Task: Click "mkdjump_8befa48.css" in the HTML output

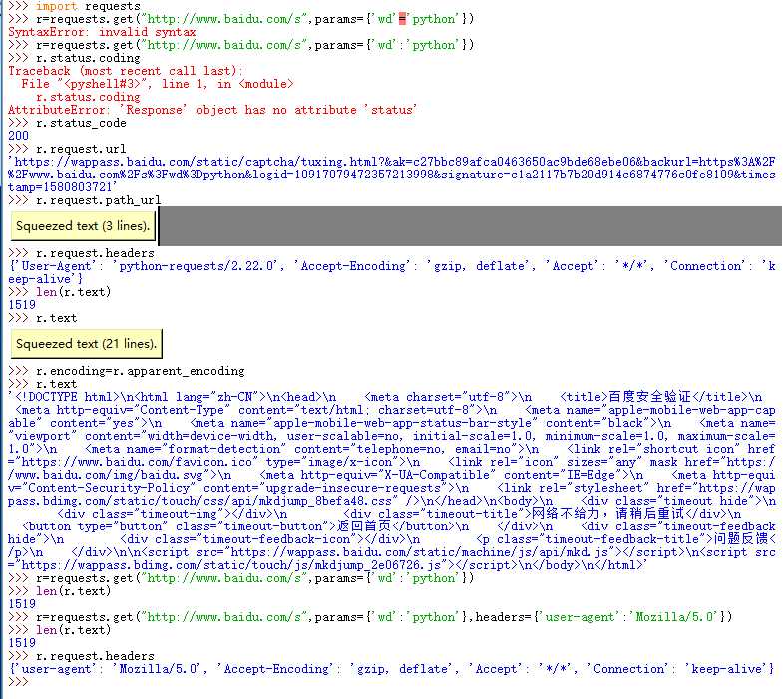Action: [324, 501]
